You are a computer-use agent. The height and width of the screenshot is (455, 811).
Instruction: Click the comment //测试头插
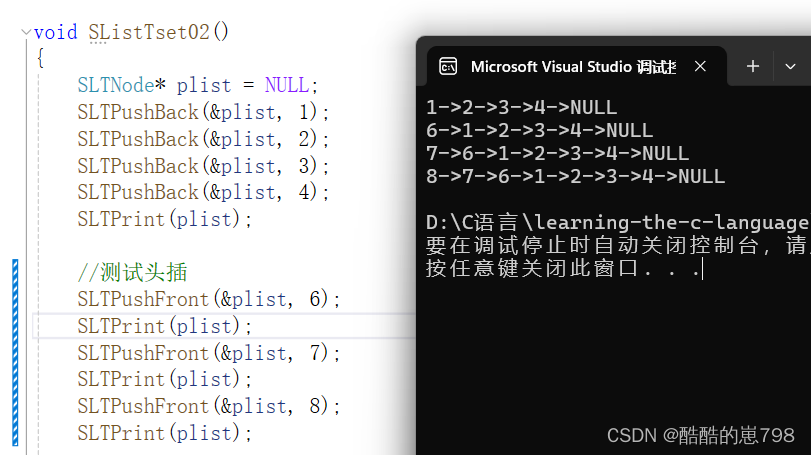click(132, 272)
